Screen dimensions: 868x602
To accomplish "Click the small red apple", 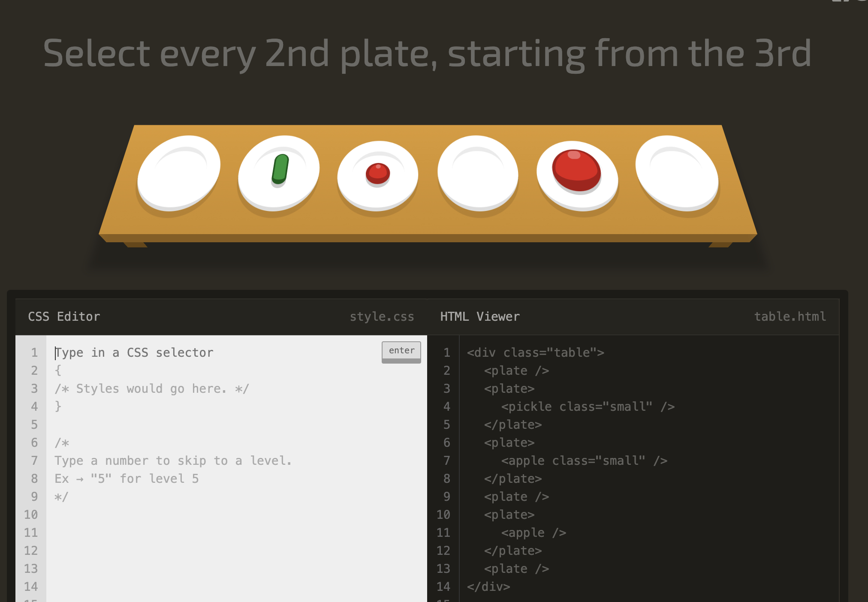I will coord(378,174).
